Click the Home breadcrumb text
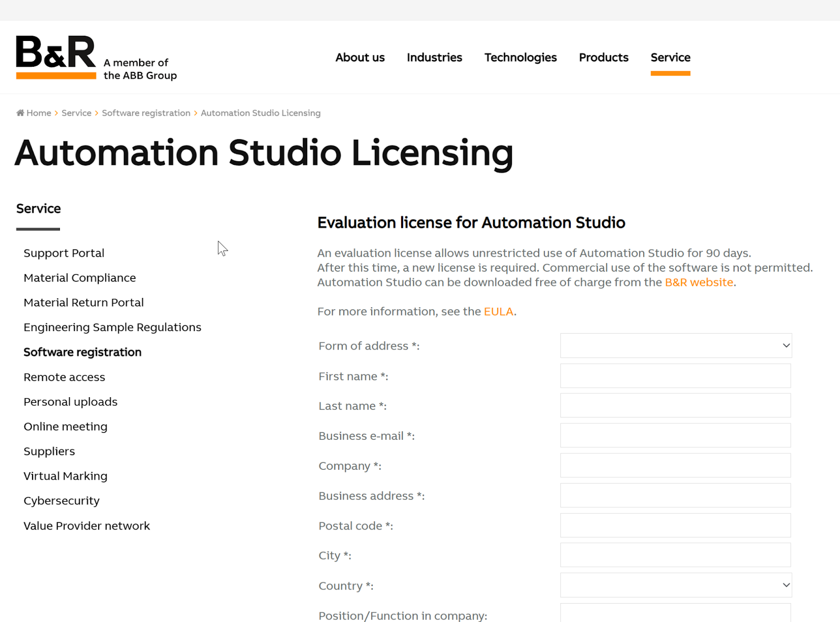Image resolution: width=840 pixels, height=622 pixels. tap(39, 113)
